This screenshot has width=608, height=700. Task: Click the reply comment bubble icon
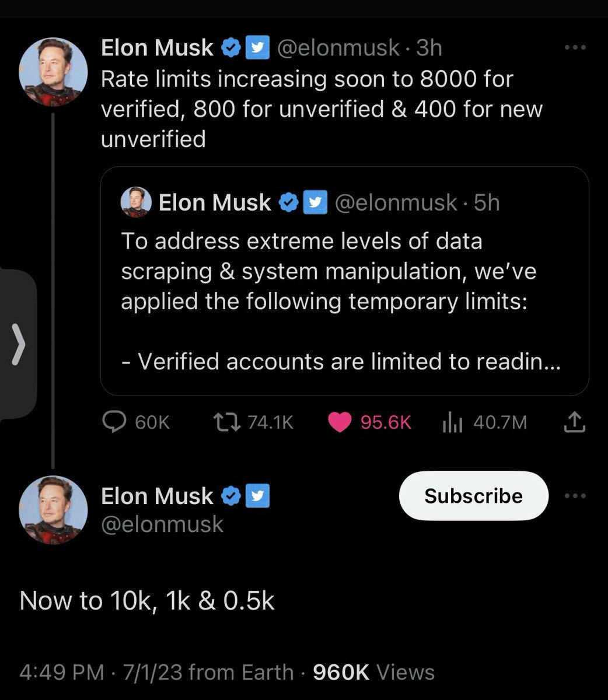coord(114,422)
